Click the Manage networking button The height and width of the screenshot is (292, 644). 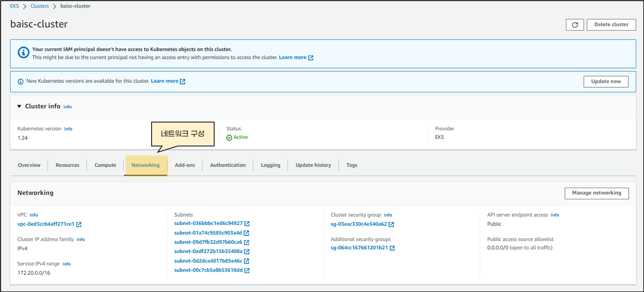[x=597, y=193]
